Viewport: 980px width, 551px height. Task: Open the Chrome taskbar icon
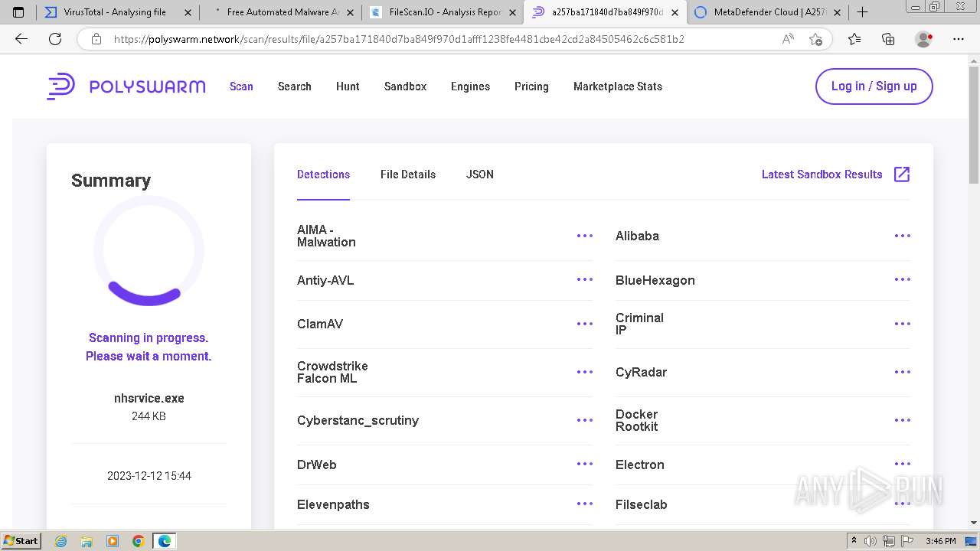(139, 541)
